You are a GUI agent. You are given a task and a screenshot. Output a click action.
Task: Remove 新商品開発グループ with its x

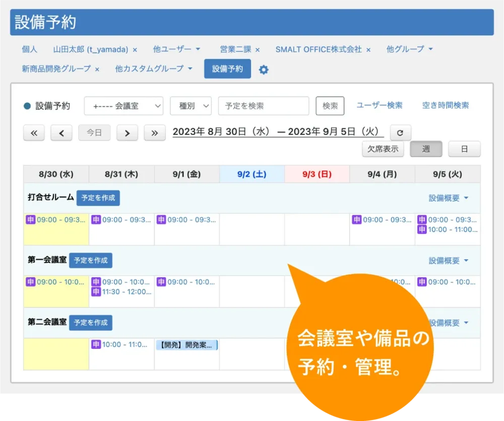[97, 69]
